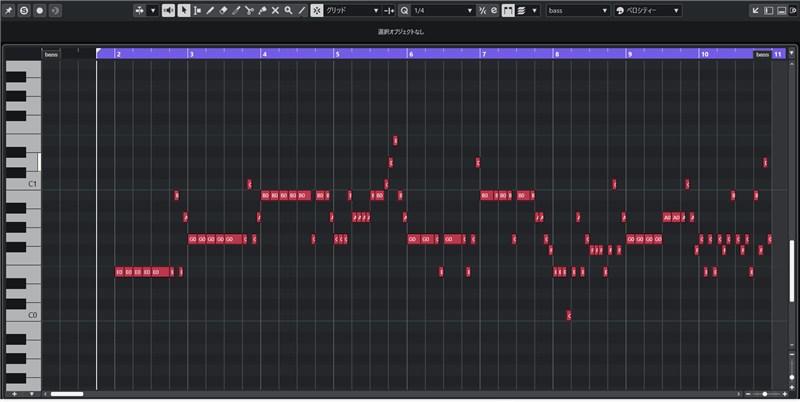Click the horizontal zoom out minus button
This screenshot has height=402, width=800.
coord(748,394)
